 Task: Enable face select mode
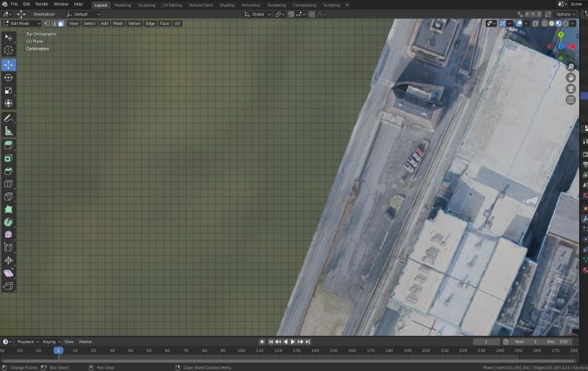[x=61, y=24]
